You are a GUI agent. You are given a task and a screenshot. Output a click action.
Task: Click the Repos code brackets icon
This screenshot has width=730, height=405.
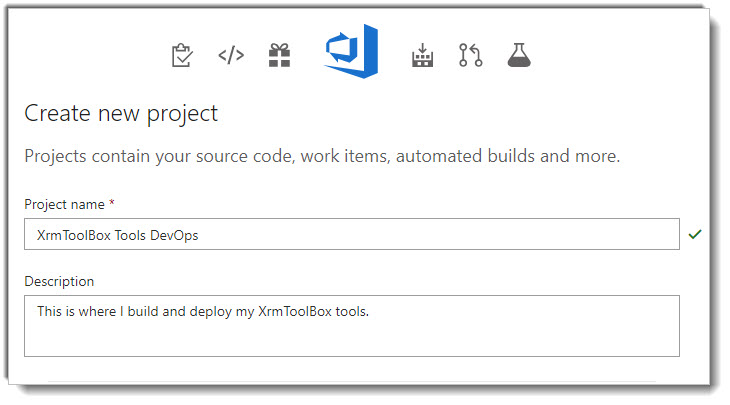point(231,55)
